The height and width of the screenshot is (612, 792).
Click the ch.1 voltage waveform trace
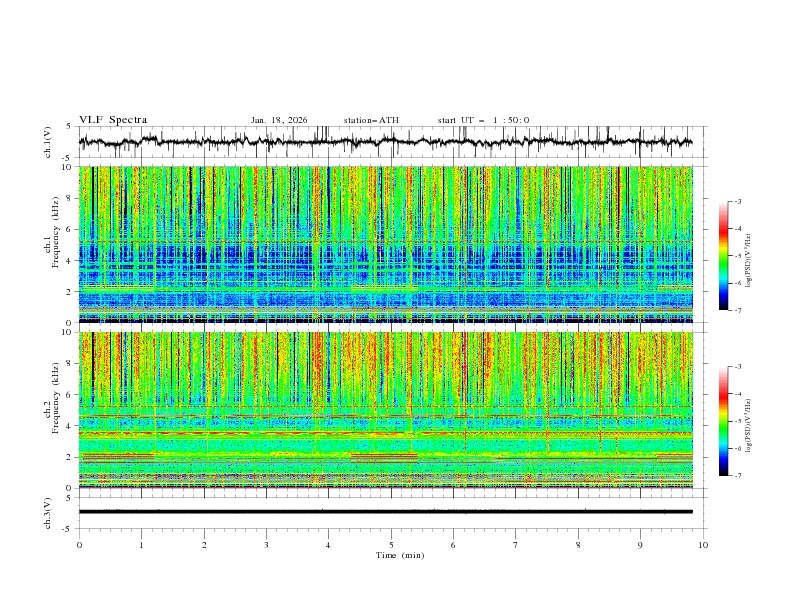pos(385,142)
